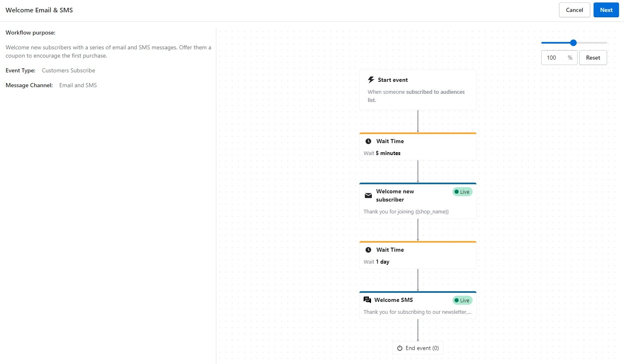The width and height of the screenshot is (624, 364).
Task: Click the Thank you for joining email preview text
Action: [x=406, y=212]
